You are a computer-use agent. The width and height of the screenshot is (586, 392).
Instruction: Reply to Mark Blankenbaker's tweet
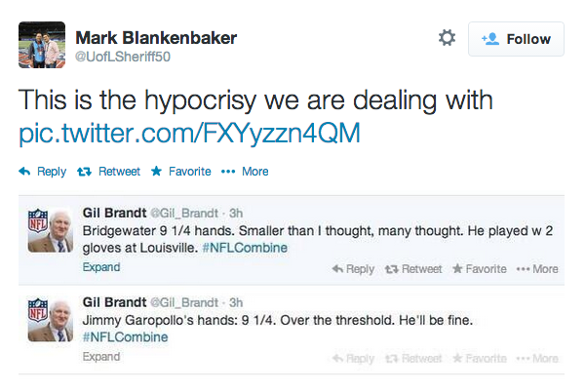tap(43, 172)
